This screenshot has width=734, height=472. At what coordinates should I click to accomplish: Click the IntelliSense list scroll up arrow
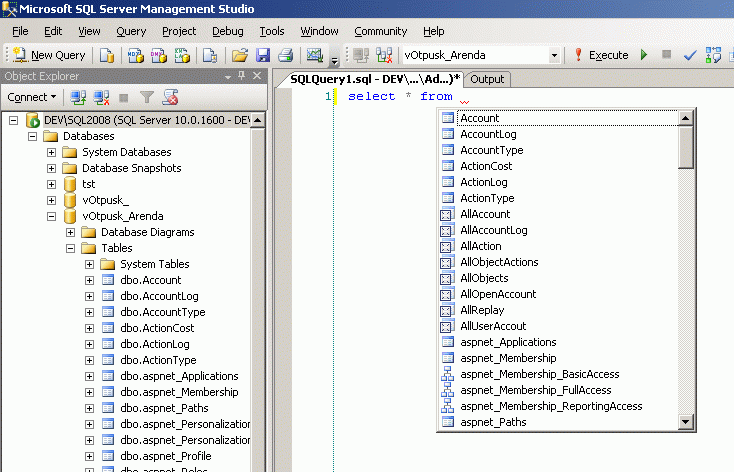coord(686,118)
